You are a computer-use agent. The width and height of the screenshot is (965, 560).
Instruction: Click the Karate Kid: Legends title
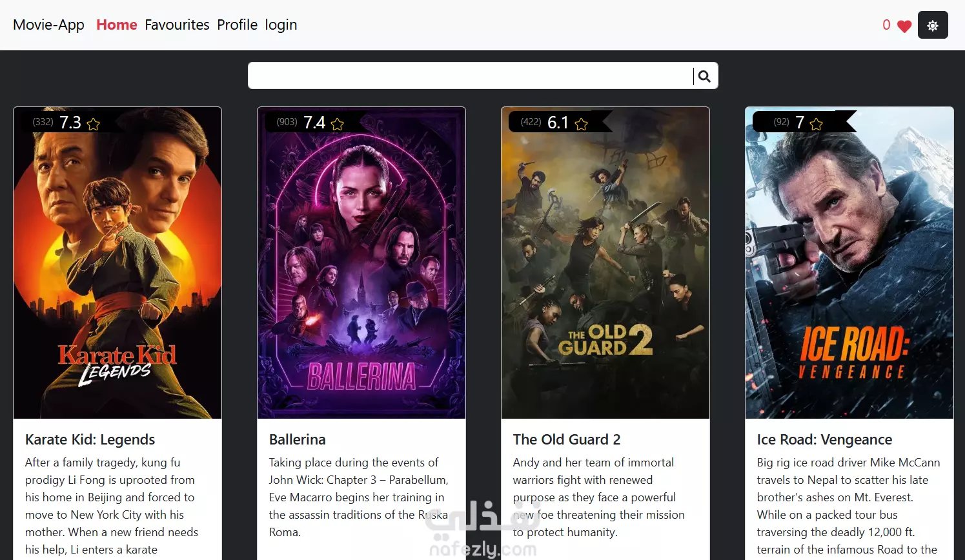coord(90,439)
